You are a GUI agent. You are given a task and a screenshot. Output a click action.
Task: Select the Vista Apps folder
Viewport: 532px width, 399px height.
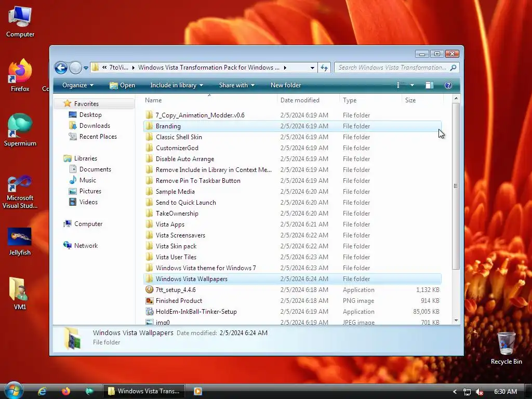tap(292, 224)
